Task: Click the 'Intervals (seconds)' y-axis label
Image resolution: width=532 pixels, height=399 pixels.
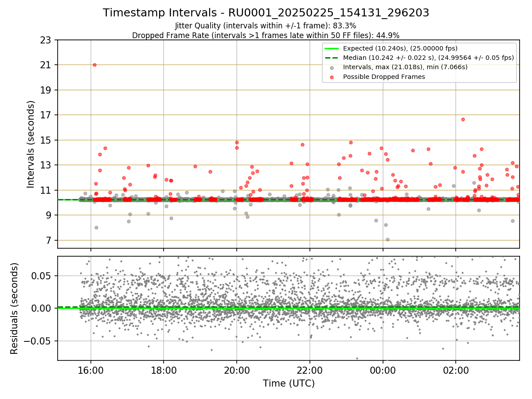Action: point(31,144)
